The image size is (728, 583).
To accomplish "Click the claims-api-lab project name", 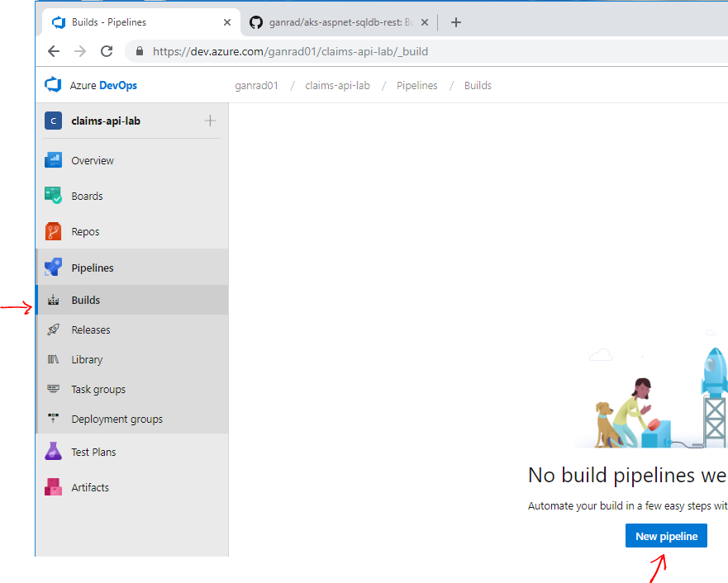I will (106, 121).
